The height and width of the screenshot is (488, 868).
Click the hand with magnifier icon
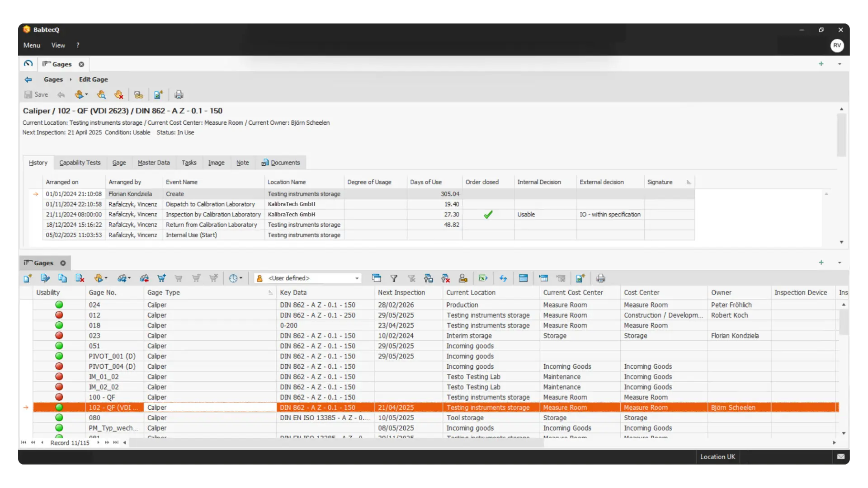point(101,94)
